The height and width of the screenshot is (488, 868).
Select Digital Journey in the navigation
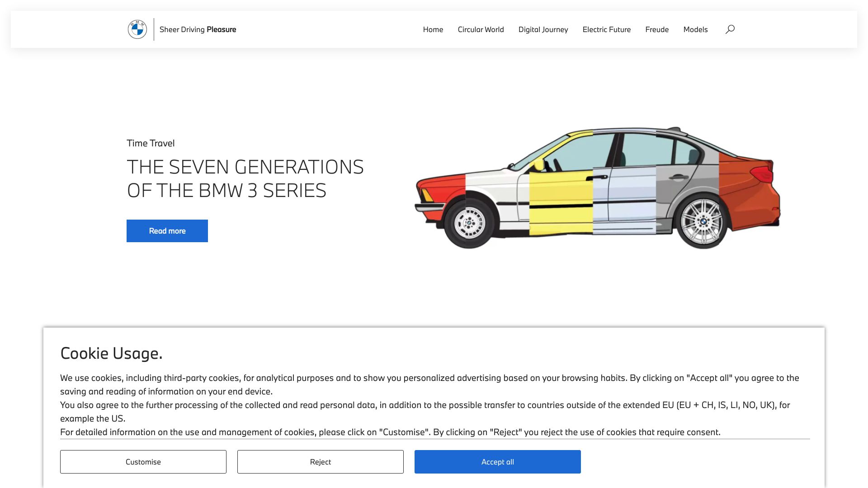point(543,29)
